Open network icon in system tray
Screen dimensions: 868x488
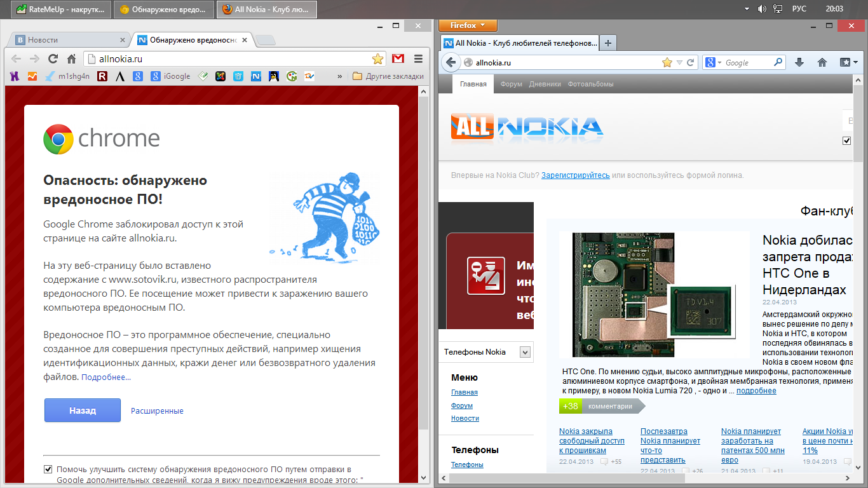(778, 9)
